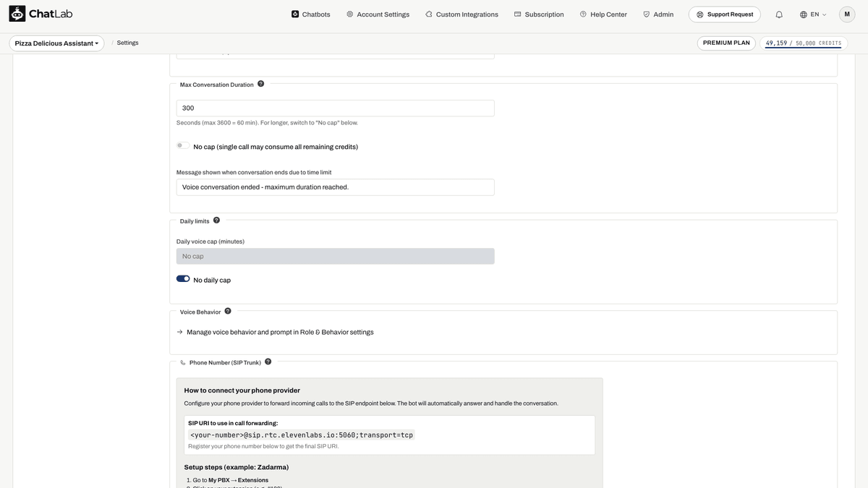This screenshot has height=488, width=868.
Task: Go to Chatbots menu
Action: point(311,14)
